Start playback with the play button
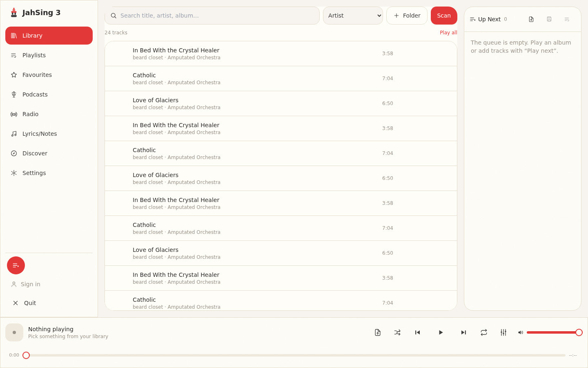This screenshot has height=368, width=588. (x=441, y=332)
